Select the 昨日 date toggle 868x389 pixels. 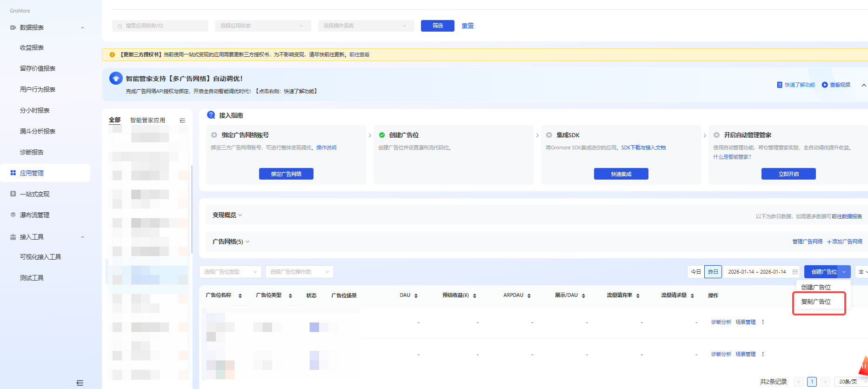(713, 272)
